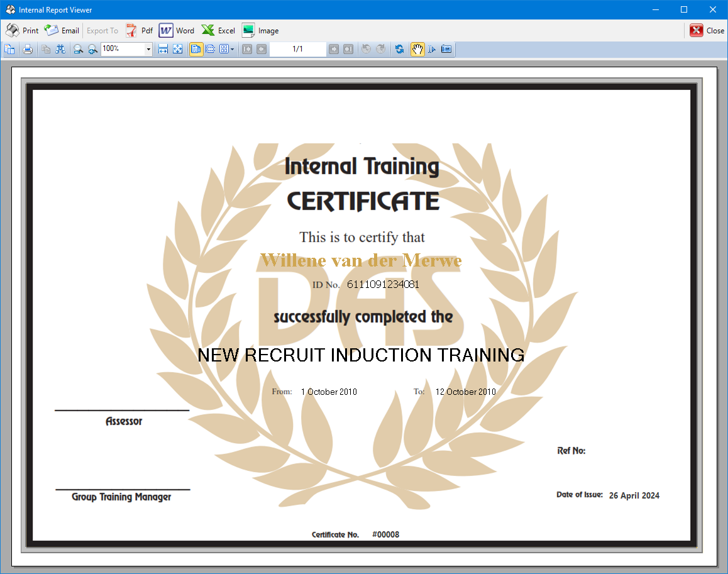The height and width of the screenshot is (574, 728).
Task: Click the app icon in title bar
Action: [x=10, y=10]
